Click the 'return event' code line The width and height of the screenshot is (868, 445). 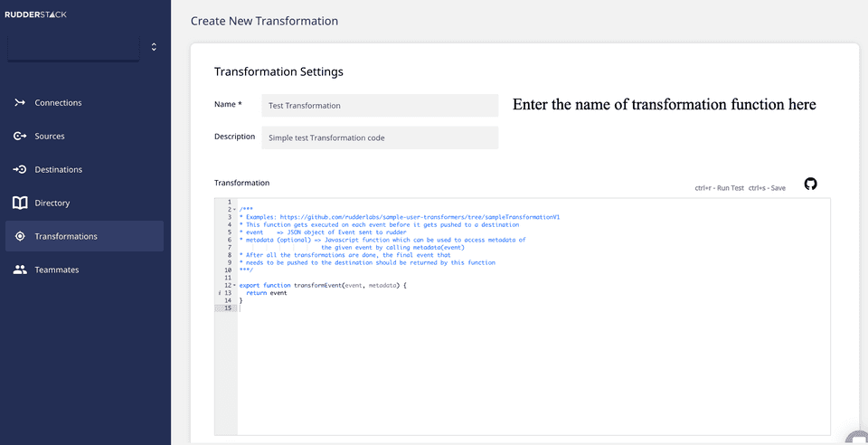point(266,293)
